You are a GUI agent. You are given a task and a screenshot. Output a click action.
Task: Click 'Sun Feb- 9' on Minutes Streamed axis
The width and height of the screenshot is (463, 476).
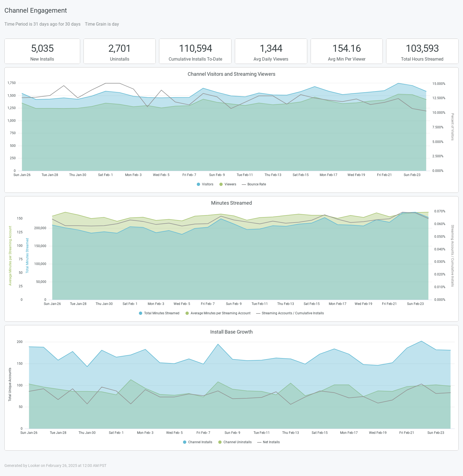[234, 304]
